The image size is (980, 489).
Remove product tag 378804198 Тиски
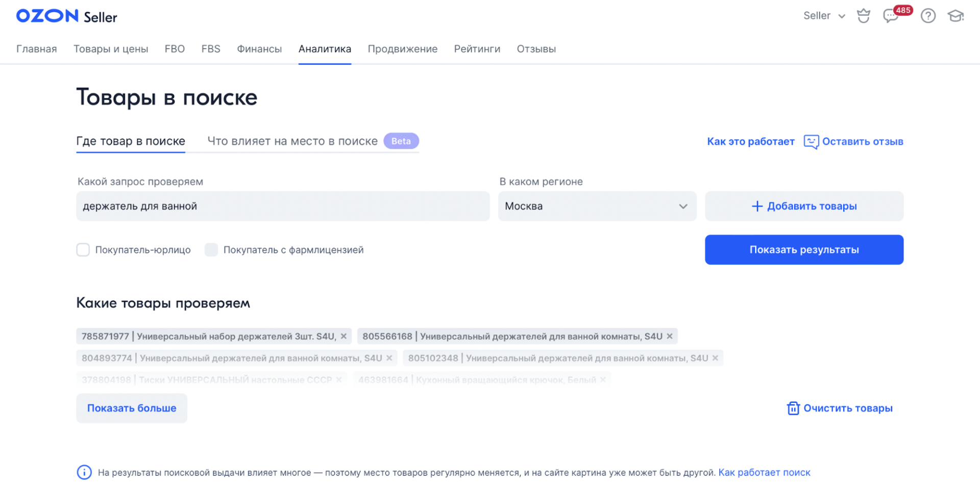(x=339, y=380)
